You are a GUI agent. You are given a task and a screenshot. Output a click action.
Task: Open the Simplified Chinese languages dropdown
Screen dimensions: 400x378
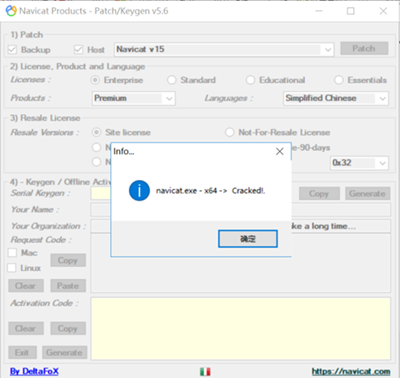coord(336,98)
